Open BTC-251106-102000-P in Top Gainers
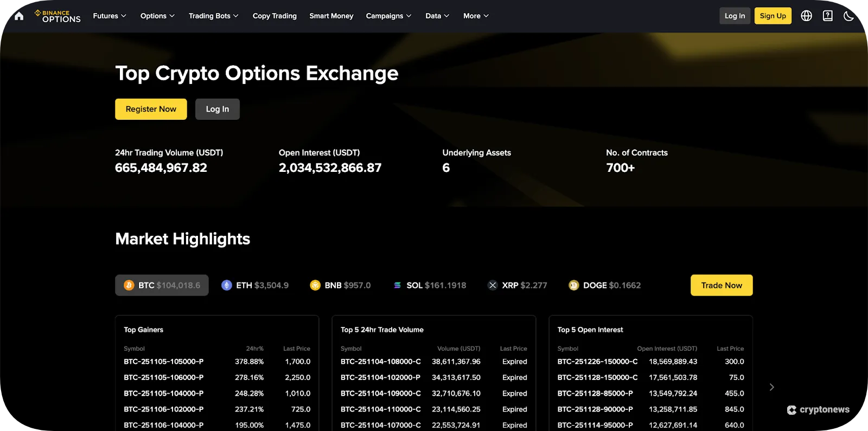The image size is (868, 431). tap(217, 409)
